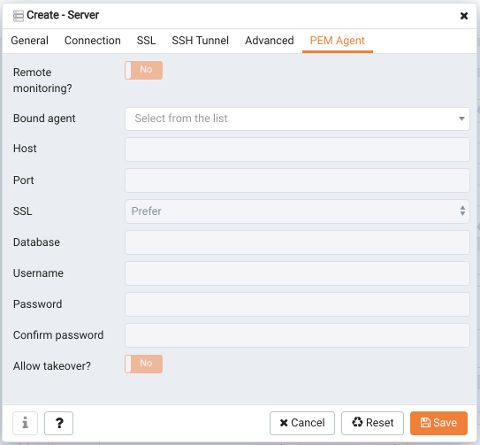Click the Port input field

coord(297,180)
